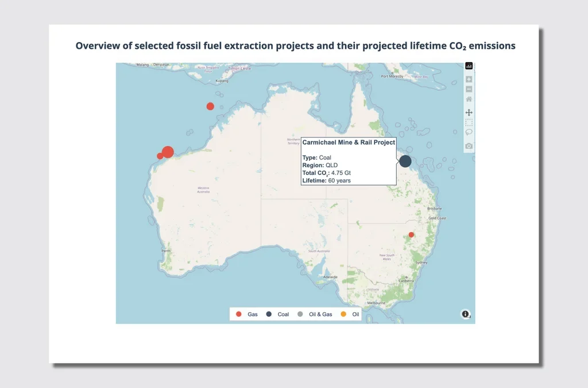Image resolution: width=588 pixels, height=388 pixels.
Task: Click the Melbourne map label
Action: [376, 303]
